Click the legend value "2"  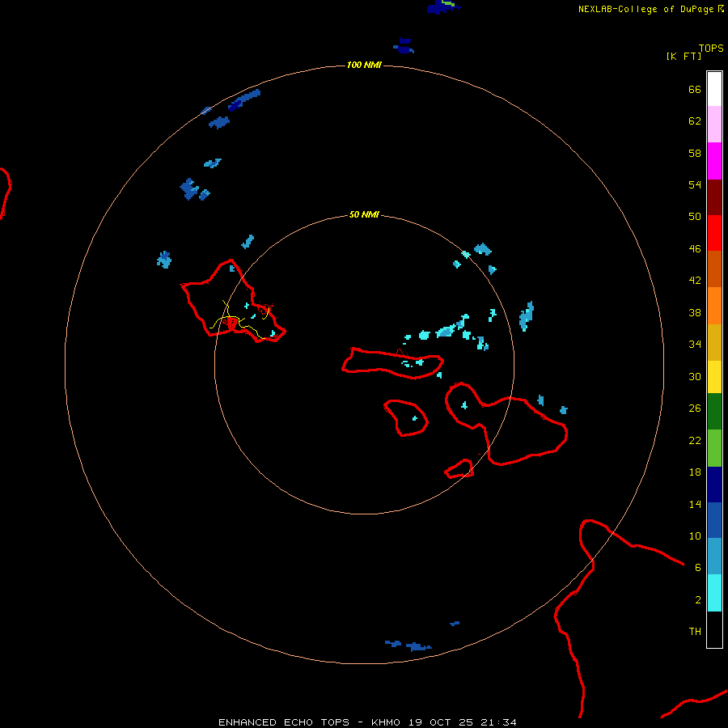coord(698,599)
